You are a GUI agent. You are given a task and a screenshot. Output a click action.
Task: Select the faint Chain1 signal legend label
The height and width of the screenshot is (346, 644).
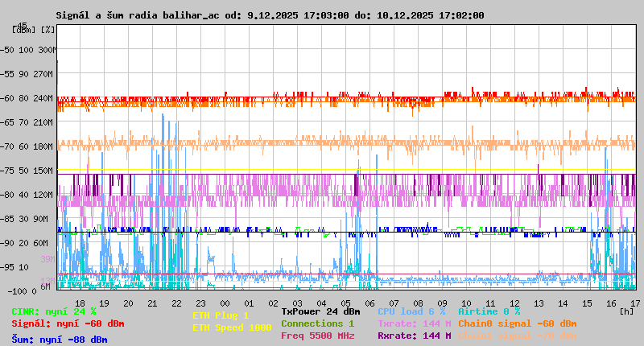point(517,336)
